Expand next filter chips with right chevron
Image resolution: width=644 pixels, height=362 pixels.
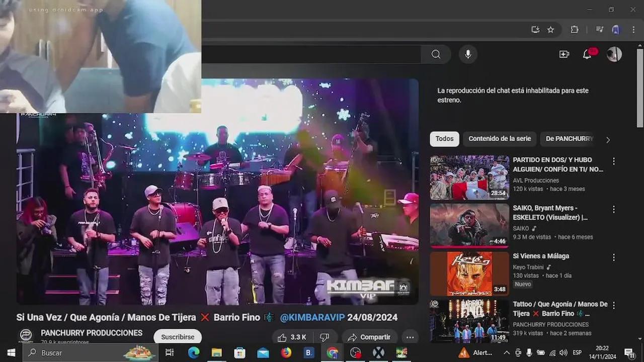[608, 140]
